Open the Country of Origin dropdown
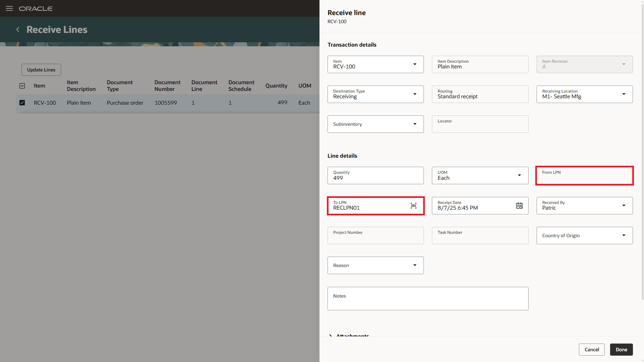This screenshot has height=362, width=644. tap(624, 236)
